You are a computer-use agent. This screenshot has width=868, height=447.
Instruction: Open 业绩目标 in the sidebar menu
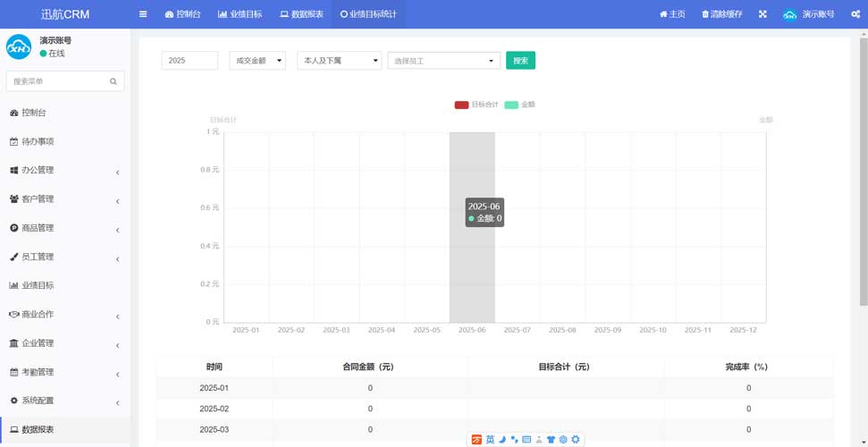pos(38,285)
